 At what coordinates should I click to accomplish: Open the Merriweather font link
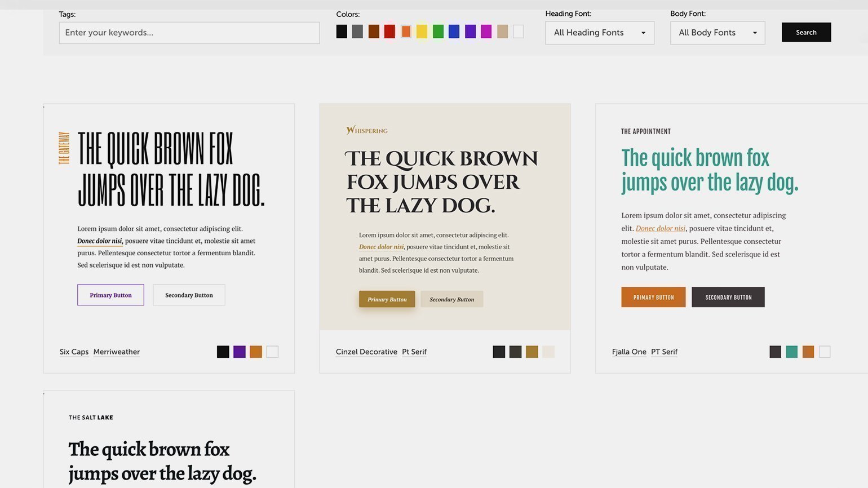(x=117, y=352)
